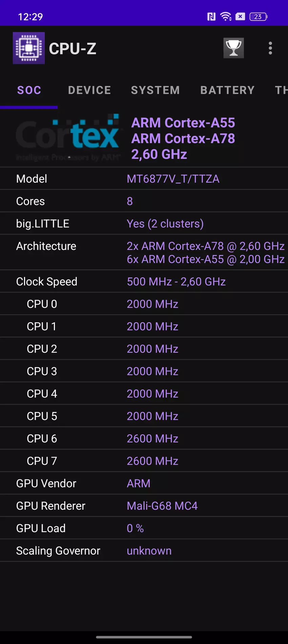Tap the Clock Speed range row
The width and height of the screenshot is (288, 644).
pos(144,282)
